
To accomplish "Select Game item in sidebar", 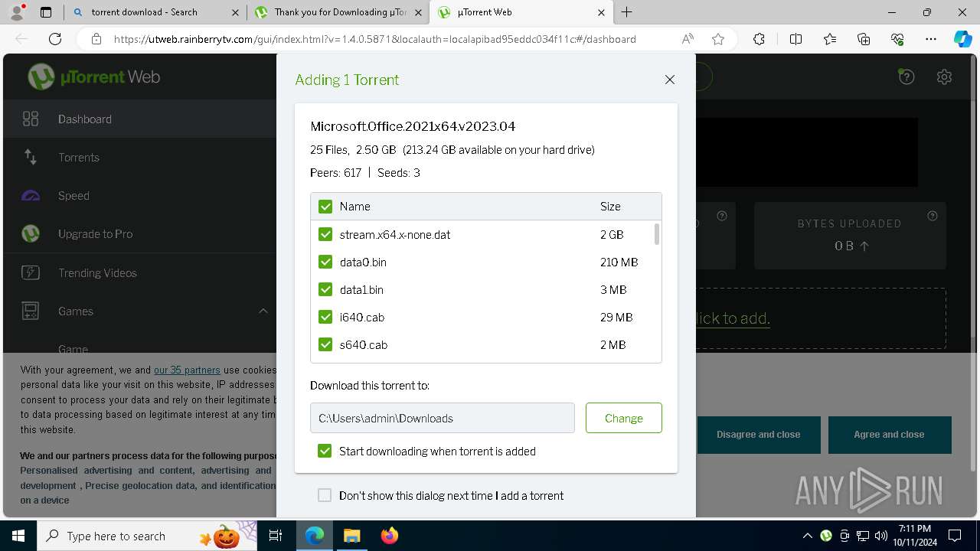I will 73,349.
